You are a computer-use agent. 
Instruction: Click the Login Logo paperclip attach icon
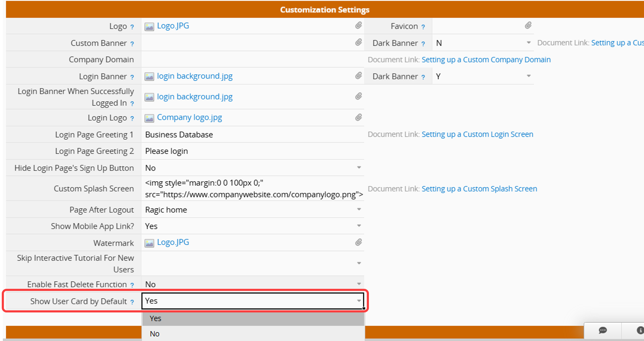358,117
